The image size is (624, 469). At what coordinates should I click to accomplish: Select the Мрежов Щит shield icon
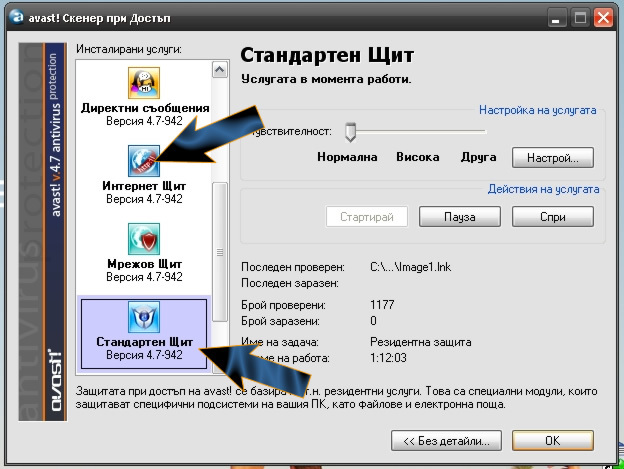click(144, 239)
